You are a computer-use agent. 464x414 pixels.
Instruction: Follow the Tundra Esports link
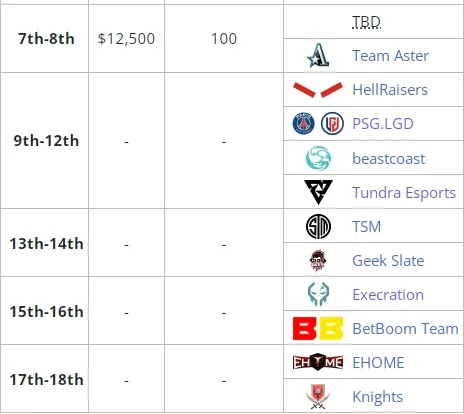coord(404,193)
